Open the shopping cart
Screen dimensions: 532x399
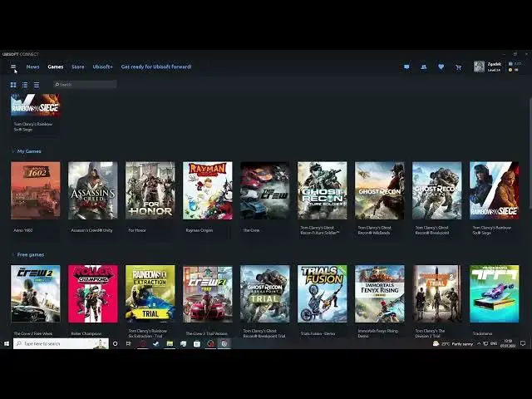458,67
